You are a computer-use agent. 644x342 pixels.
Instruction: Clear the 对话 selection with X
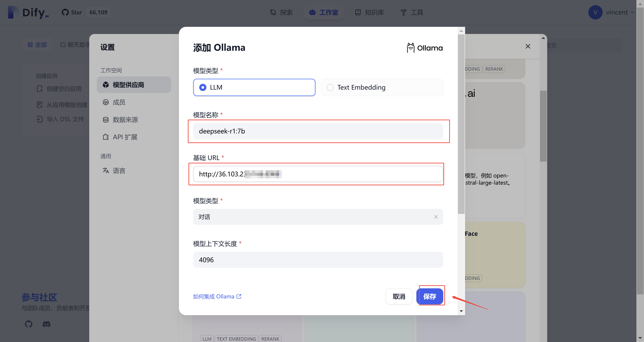[436, 217]
